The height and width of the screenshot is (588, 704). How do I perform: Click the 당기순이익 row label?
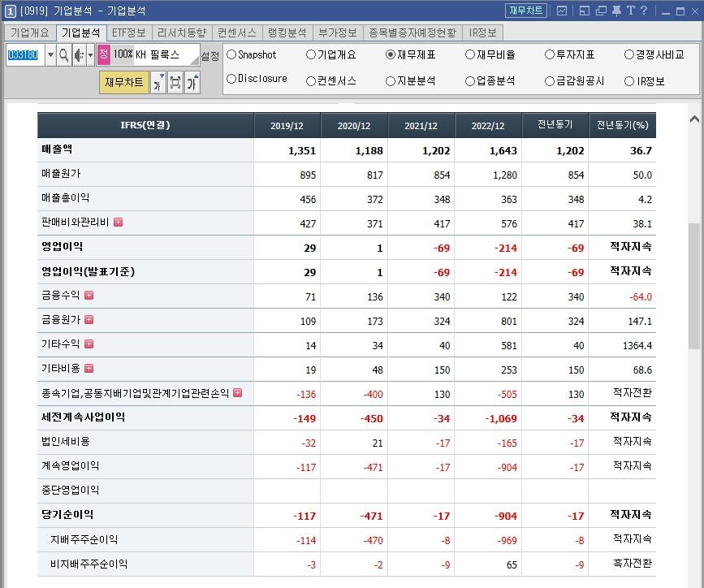click(67, 514)
